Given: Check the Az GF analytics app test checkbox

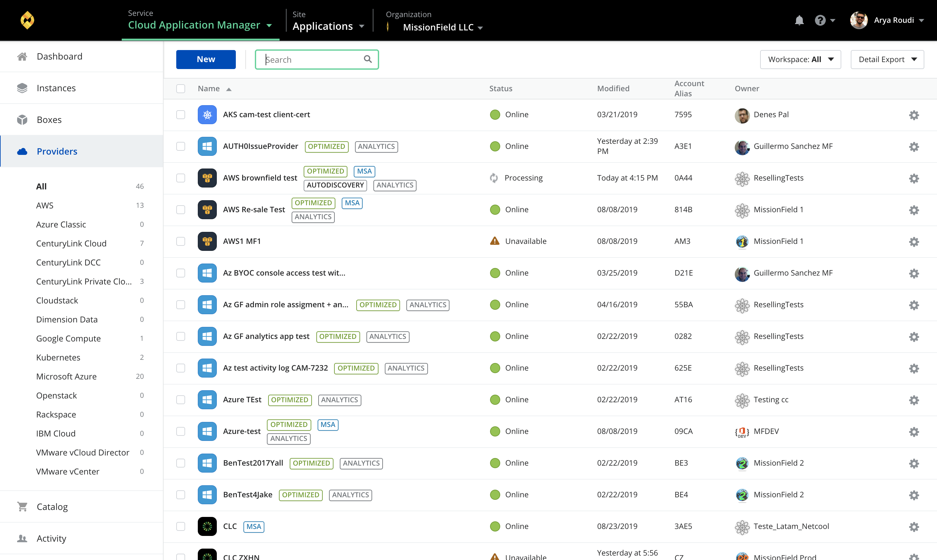Looking at the screenshot, I should (x=181, y=337).
